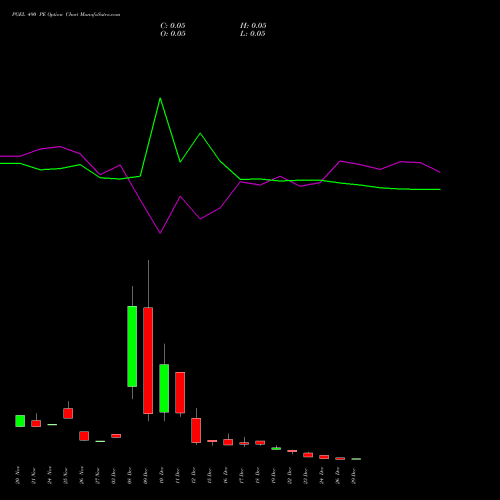This screenshot has height=500, width=500.
Task: Select the tall green candle for 08 Dec
Action: (132, 346)
